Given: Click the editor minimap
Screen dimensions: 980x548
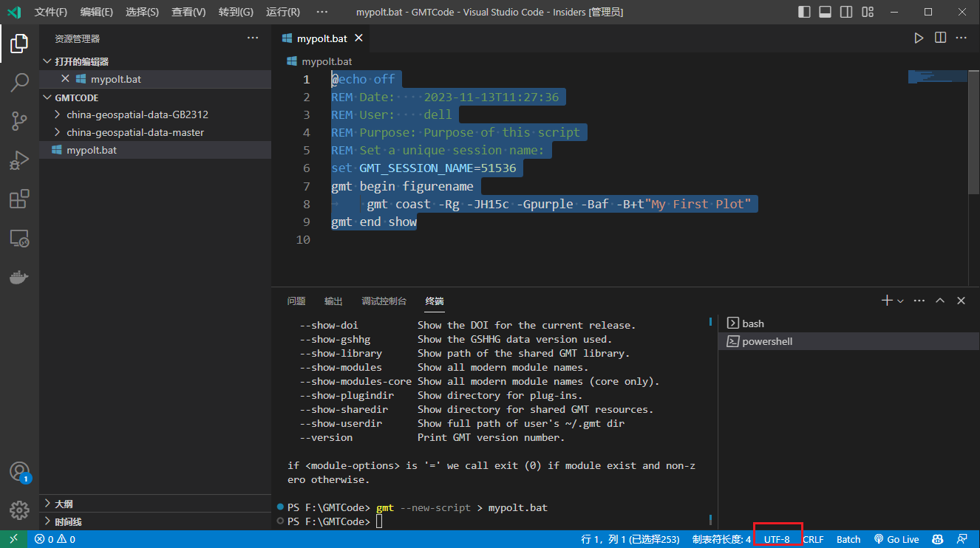Looking at the screenshot, I should pyautogui.click(x=937, y=76).
